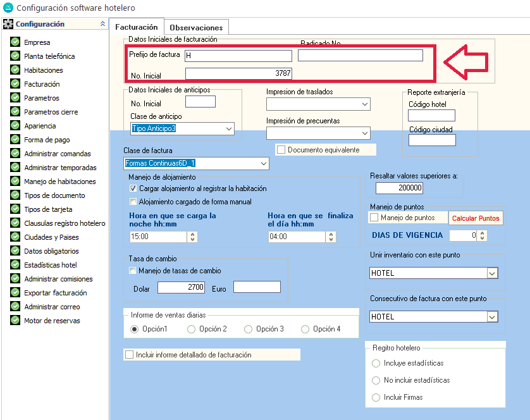This screenshot has height=420, width=530.
Task: Collapse the Configuración panel with the chevron
Action: coord(102,24)
